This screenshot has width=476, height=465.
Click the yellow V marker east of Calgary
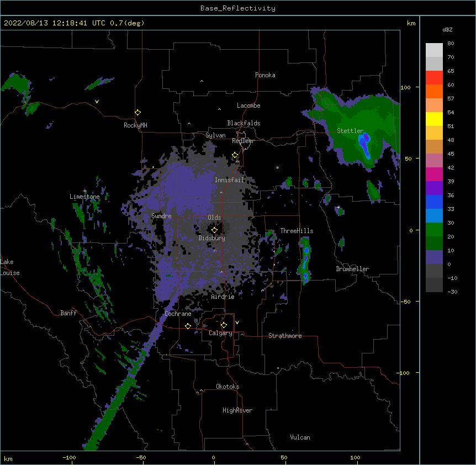(x=237, y=323)
